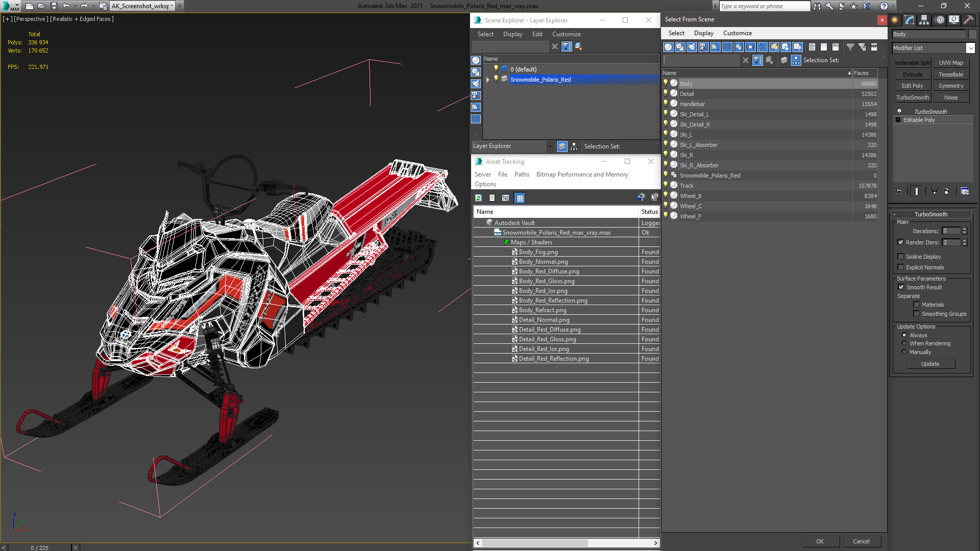Open Help dropdown arrow in title bar
The width and height of the screenshot is (980, 551).
pos(893,6)
